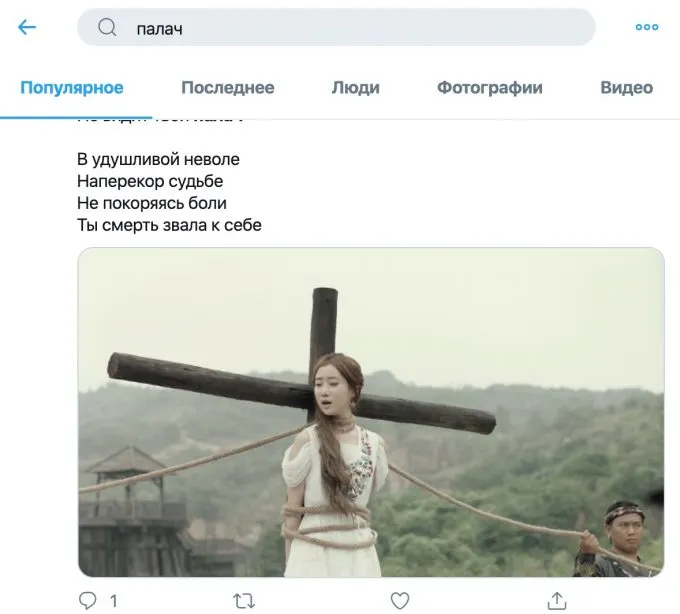This screenshot has height=614, width=680.
Task: Show the Фотографии tab results
Action: (x=489, y=88)
